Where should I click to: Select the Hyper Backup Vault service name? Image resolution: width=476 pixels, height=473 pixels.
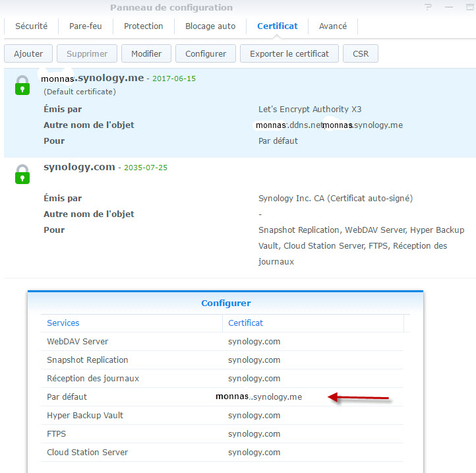(x=85, y=416)
